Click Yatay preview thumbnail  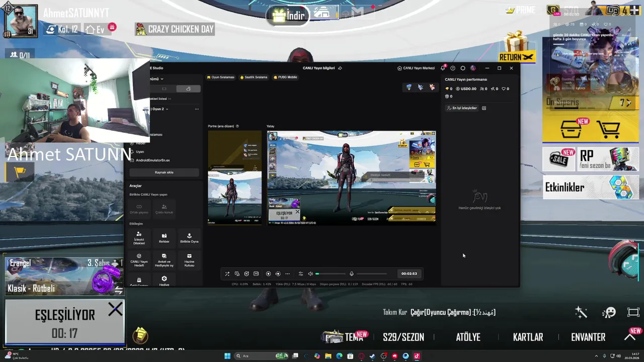(x=351, y=177)
